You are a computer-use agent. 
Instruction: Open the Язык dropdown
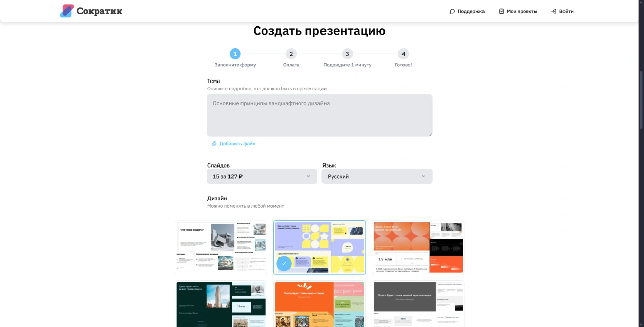coord(376,176)
